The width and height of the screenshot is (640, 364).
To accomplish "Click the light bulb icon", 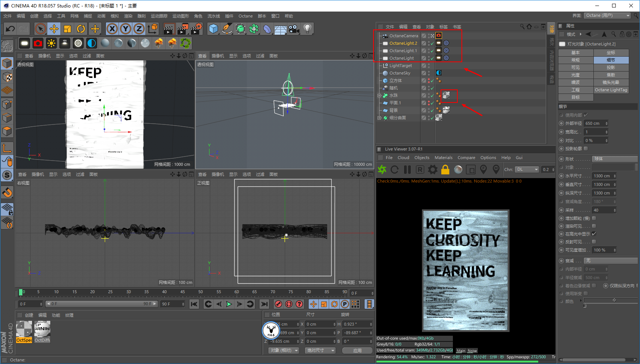I will [308, 29].
